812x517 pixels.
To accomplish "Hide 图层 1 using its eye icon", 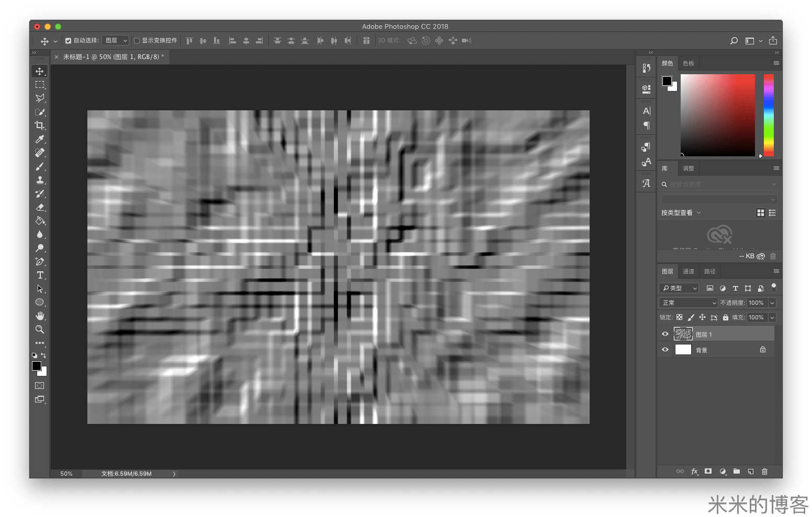I will [x=665, y=334].
